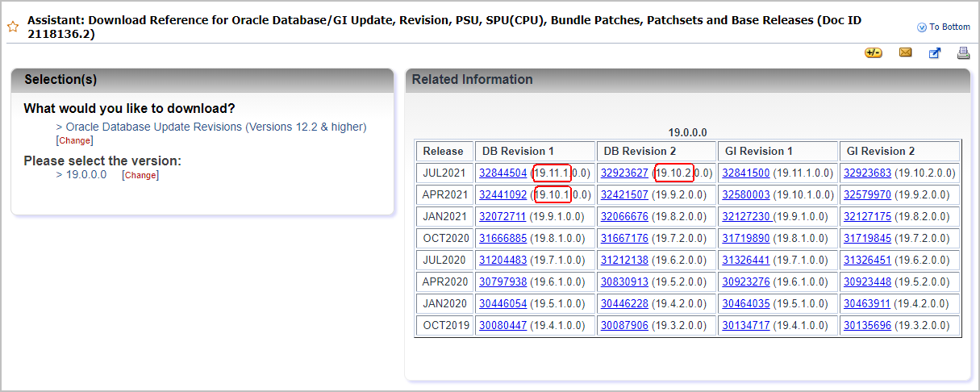Open patch 30080447 link

[503, 325]
